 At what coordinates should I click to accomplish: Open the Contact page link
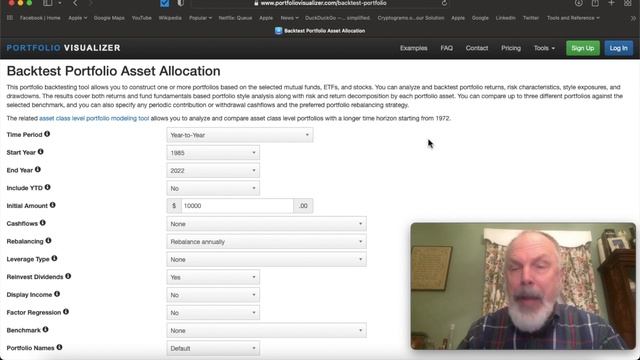point(477,48)
